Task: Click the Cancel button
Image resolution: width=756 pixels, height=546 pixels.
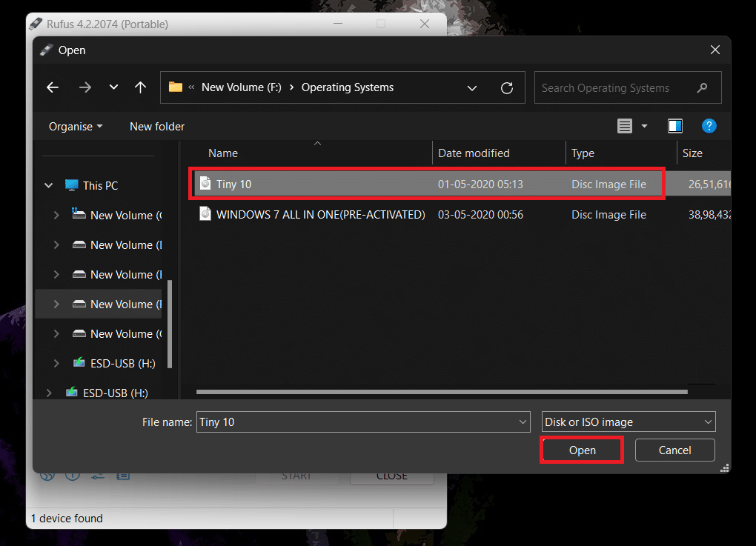Action: click(x=674, y=450)
